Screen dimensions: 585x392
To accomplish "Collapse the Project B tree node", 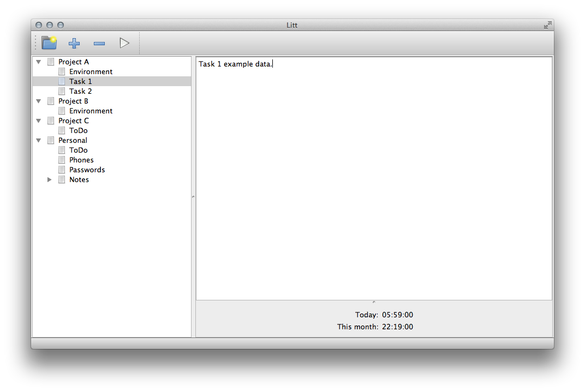I will 39,101.
